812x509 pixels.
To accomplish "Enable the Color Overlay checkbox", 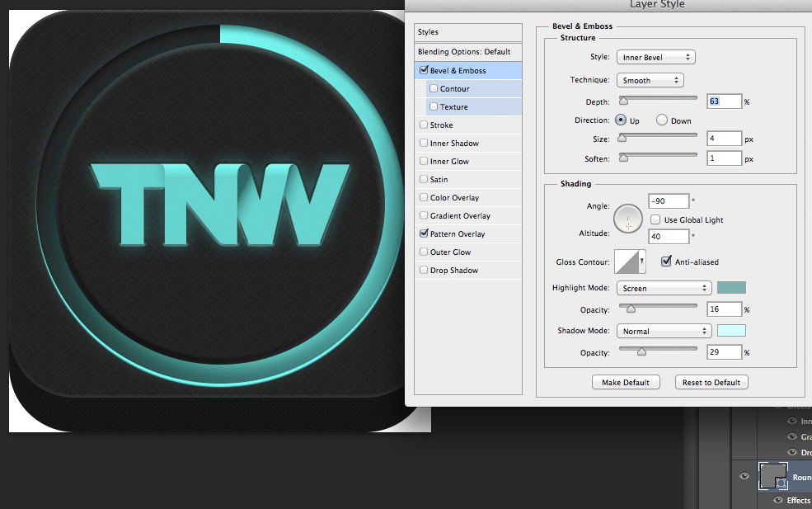I will click(x=424, y=197).
